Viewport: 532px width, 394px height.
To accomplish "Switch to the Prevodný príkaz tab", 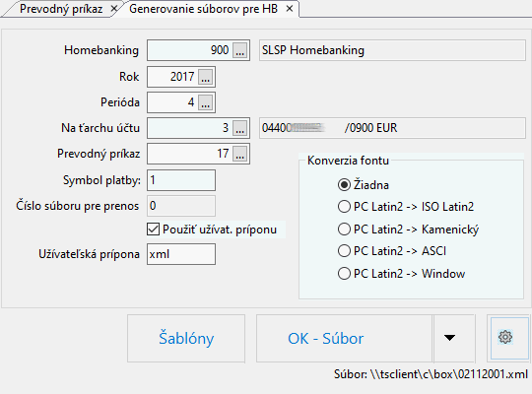I will point(61,9).
